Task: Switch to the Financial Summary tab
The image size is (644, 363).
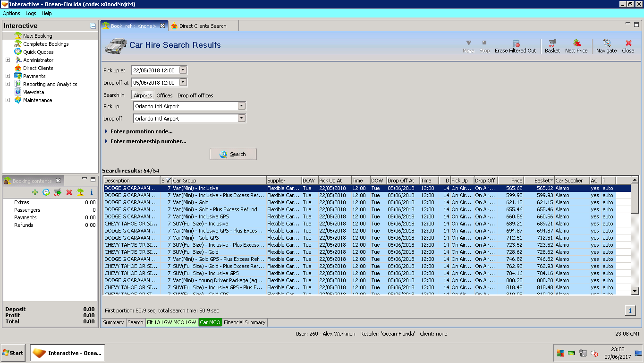Action: [244, 322]
